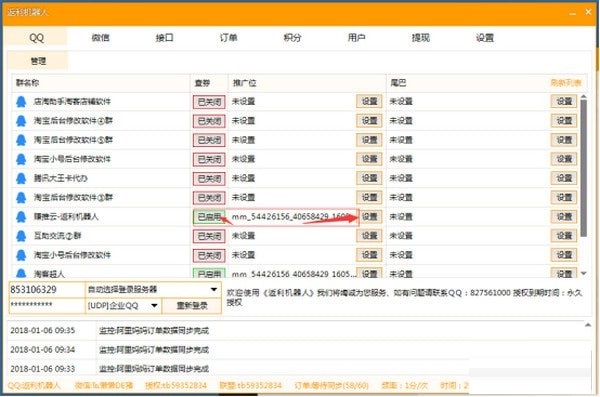Click the mm_54426156 推广位 value for 臻推云-返利机器人
This screenshot has width=600, height=397.
290,217
